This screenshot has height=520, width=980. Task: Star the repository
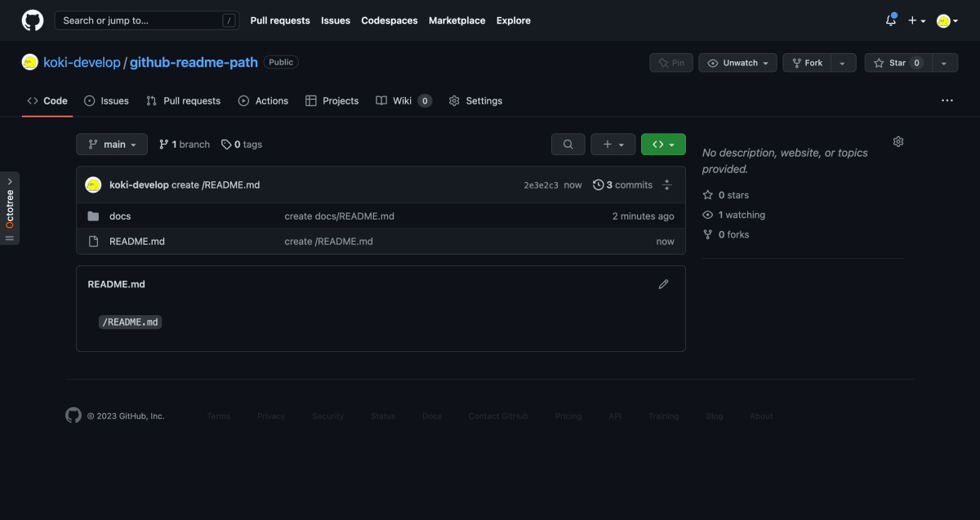(897, 63)
